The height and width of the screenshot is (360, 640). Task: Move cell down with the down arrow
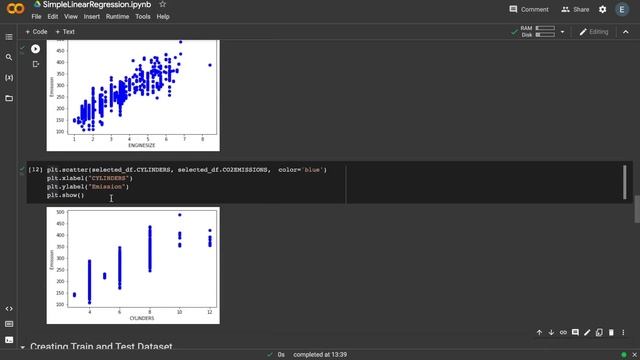[x=551, y=333]
